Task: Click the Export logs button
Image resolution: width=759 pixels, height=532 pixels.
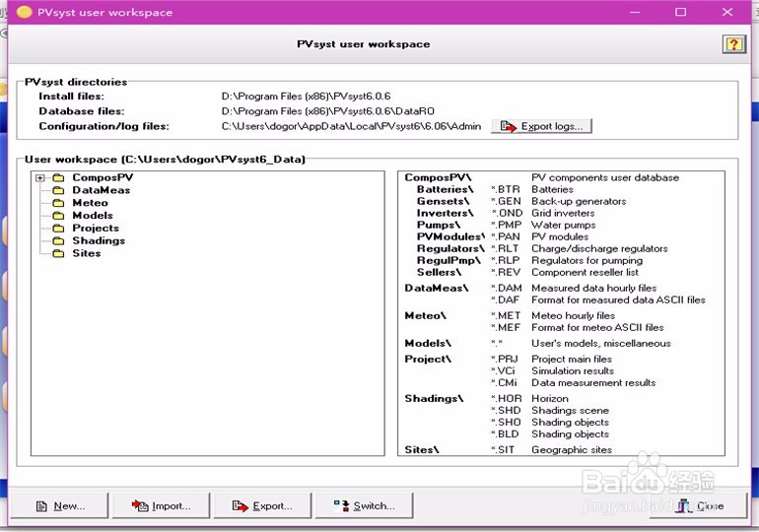Action: [542, 126]
